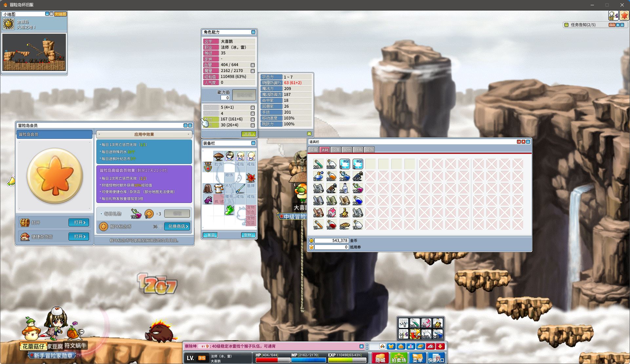Open the 拍卖场 auction house
The image size is (630, 364).
pyautogui.click(x=399, y=358)
